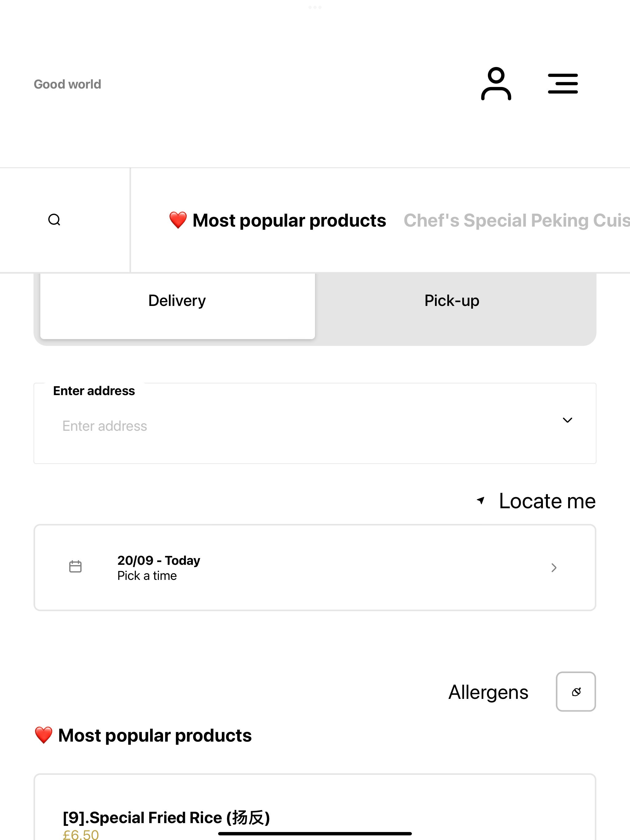630x840 pixels.
Task: Open the Special Fried Rice product card
Action: point(315,807)
